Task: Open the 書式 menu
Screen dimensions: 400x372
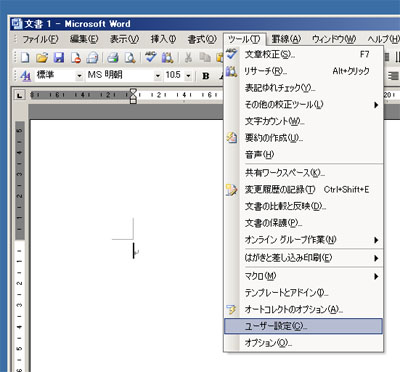Action: tap(202, 39)
